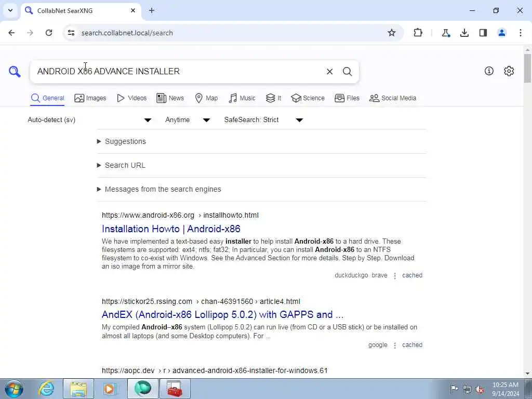Switch to the It category
532x399 pixels.
[273, 98]
